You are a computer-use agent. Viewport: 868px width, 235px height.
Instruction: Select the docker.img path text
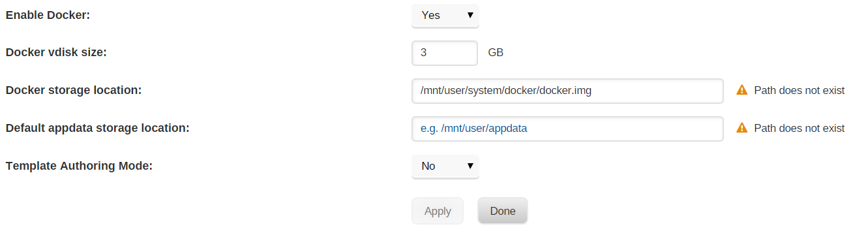coord(506,91)
